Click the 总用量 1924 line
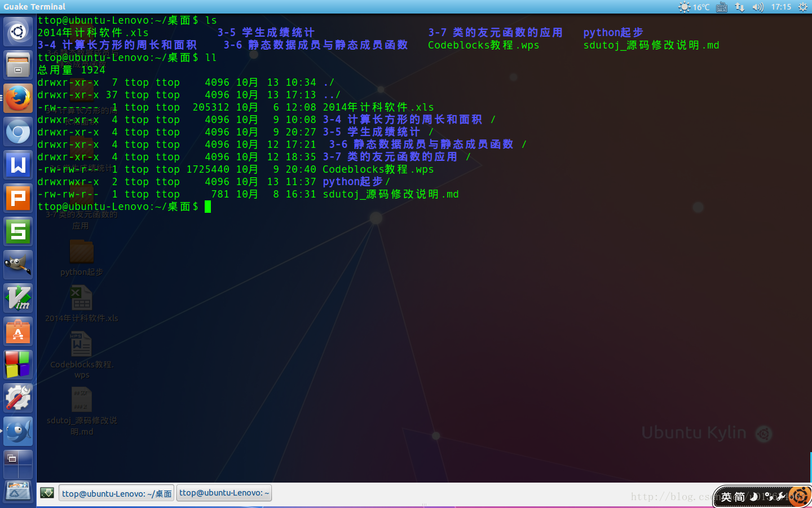 tap(72, 70)
